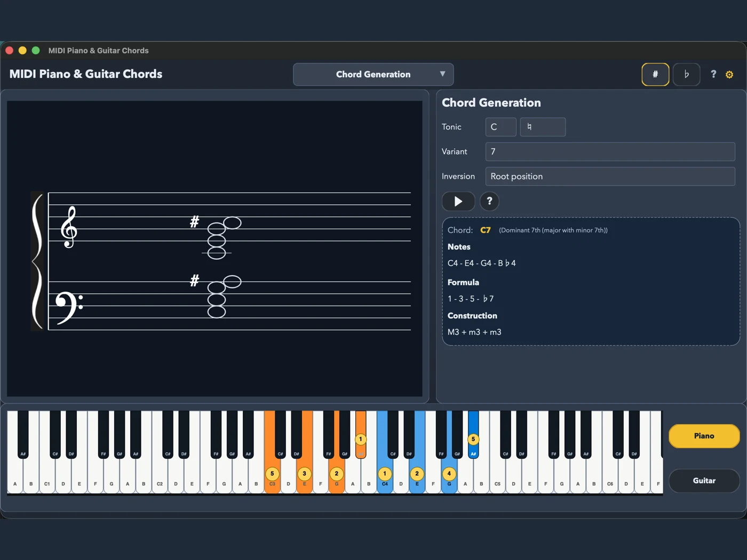
Task: Click the Construction heading in chord info
Action: (x=472, y=316)
